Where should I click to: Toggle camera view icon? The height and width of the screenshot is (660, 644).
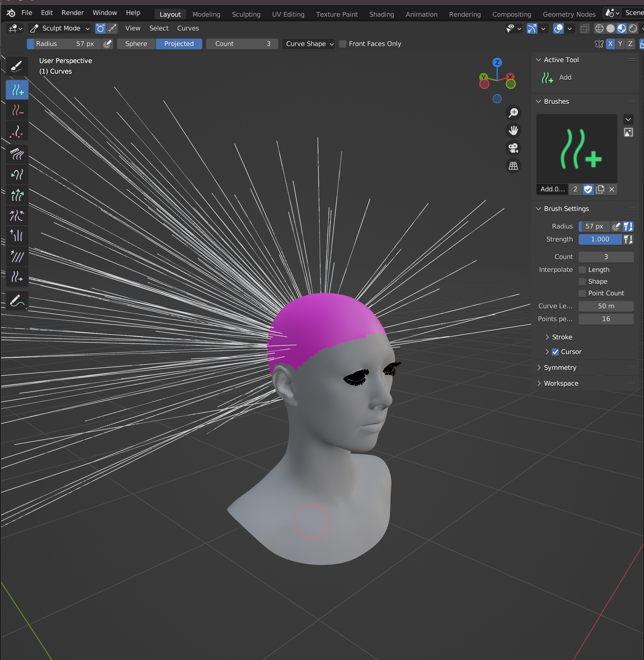click(x=513, y=148)
